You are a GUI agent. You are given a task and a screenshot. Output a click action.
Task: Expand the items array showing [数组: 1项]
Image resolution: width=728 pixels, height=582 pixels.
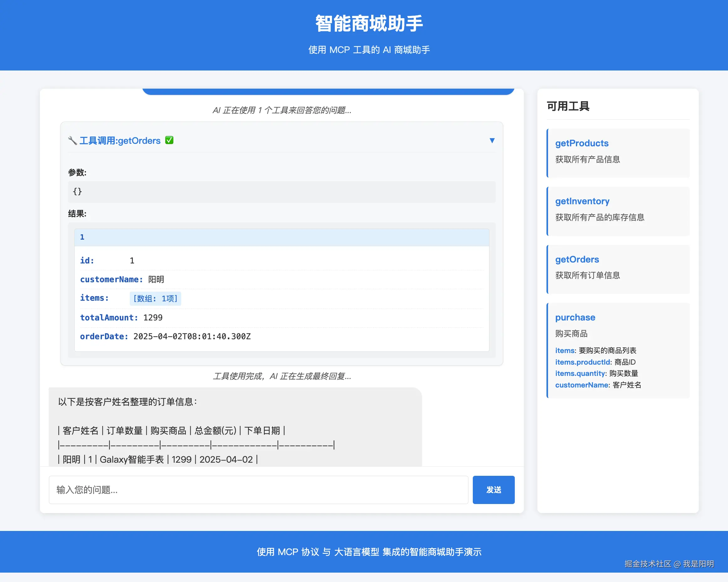click(x=155, y=299)
